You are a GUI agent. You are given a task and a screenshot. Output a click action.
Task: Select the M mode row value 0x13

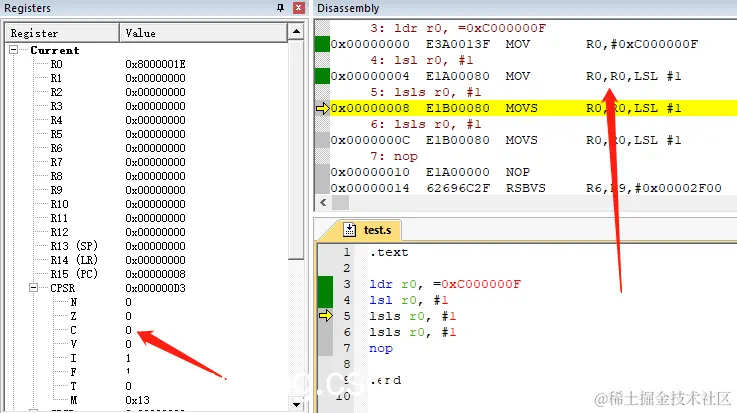click(137, 400)
